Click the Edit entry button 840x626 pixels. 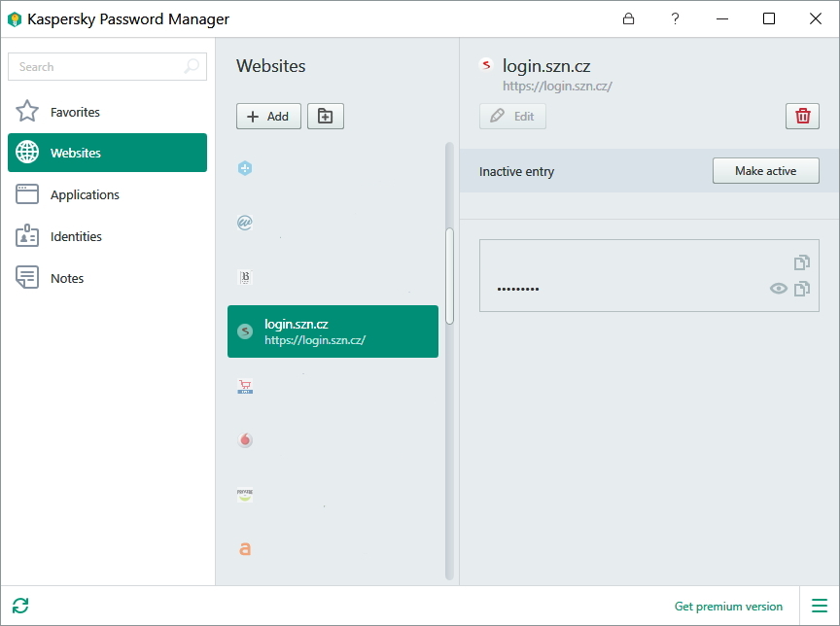coord(512,117)
